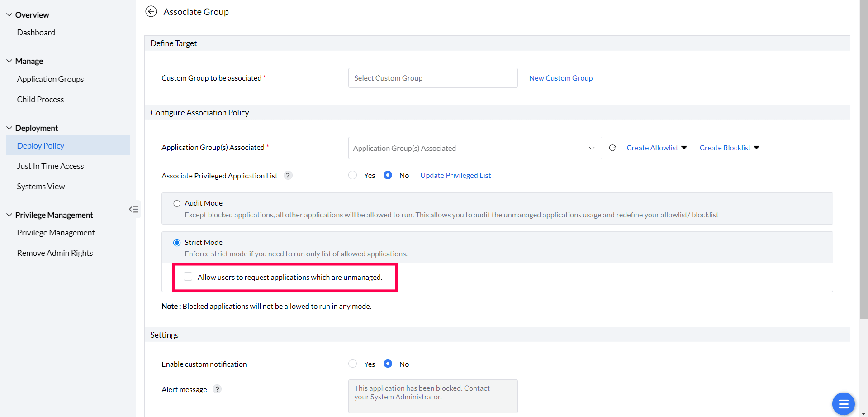The height and width of the screenshot is (417, 868).
Task: Select Yes for Associate Privileged Application List
Action: [x=353, y=175]
